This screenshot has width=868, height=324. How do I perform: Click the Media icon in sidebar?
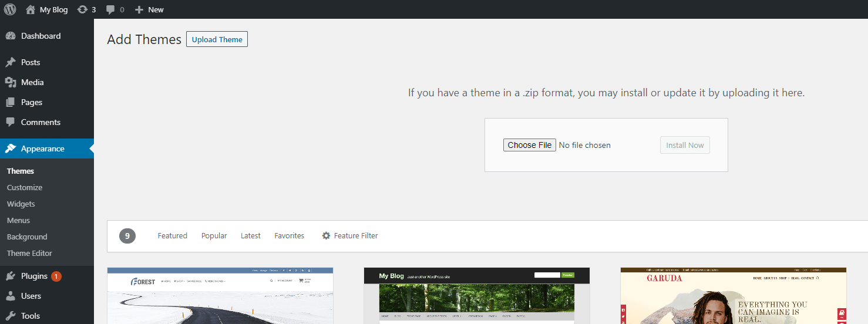point(11,82)
